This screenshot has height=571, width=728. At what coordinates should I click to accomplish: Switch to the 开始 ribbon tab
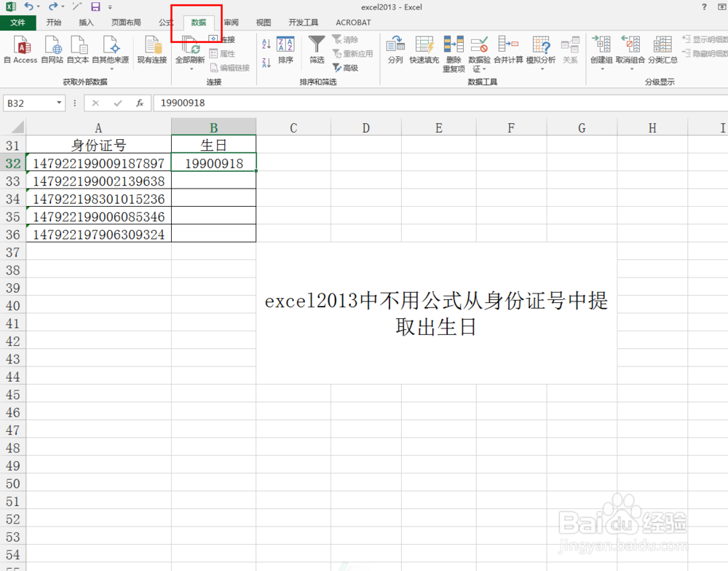(x=53, y=22)
